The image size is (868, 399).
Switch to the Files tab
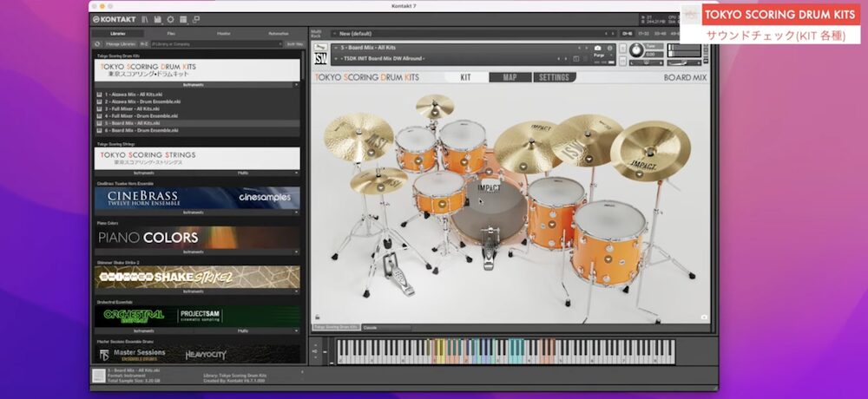171,34
